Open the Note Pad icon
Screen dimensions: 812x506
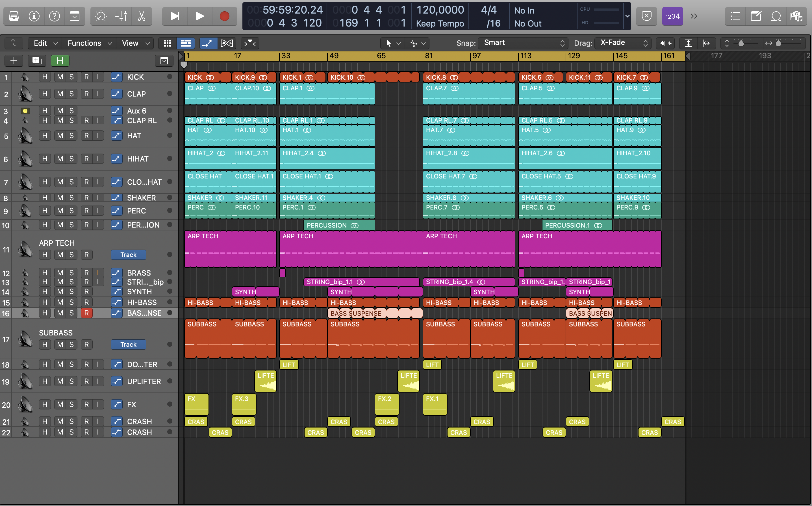click(756, 16)
